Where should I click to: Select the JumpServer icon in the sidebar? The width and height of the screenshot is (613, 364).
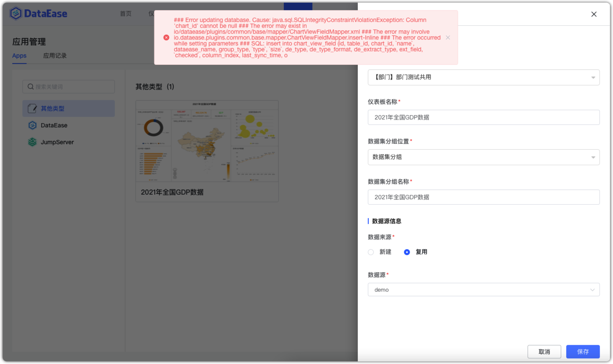point(32,142)
